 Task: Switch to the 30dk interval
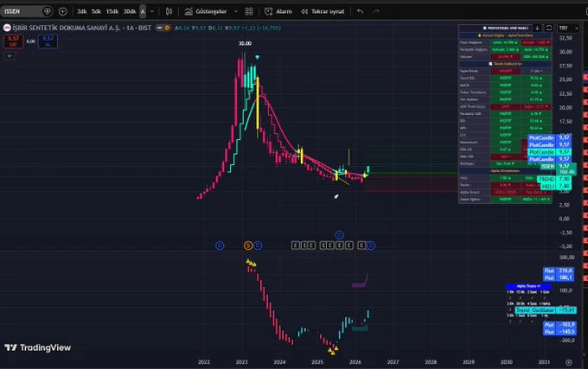pos(130,11)
